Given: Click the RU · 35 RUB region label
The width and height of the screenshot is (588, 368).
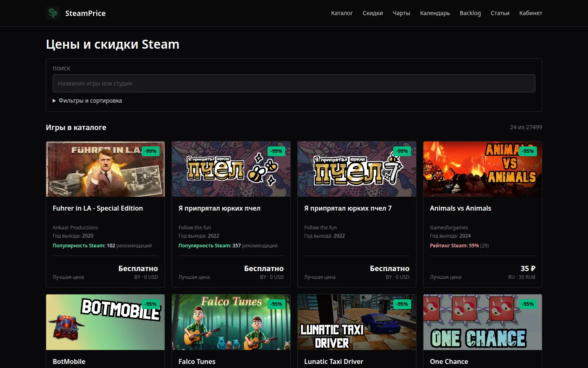Looking at the screenshot, I should (x=521, y=277).
